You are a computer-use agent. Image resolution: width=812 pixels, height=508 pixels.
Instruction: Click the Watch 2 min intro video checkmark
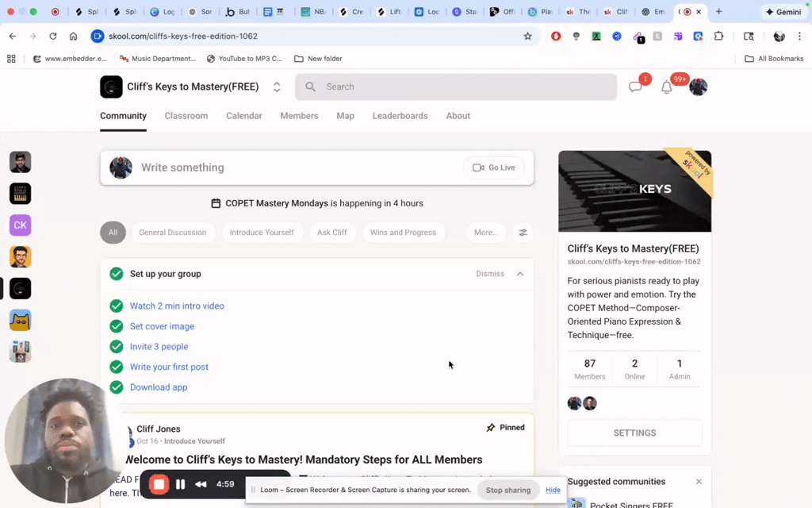click(117, 306)
